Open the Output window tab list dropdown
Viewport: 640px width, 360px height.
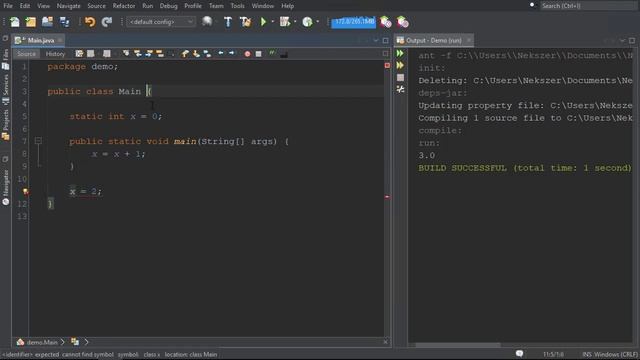622,40
